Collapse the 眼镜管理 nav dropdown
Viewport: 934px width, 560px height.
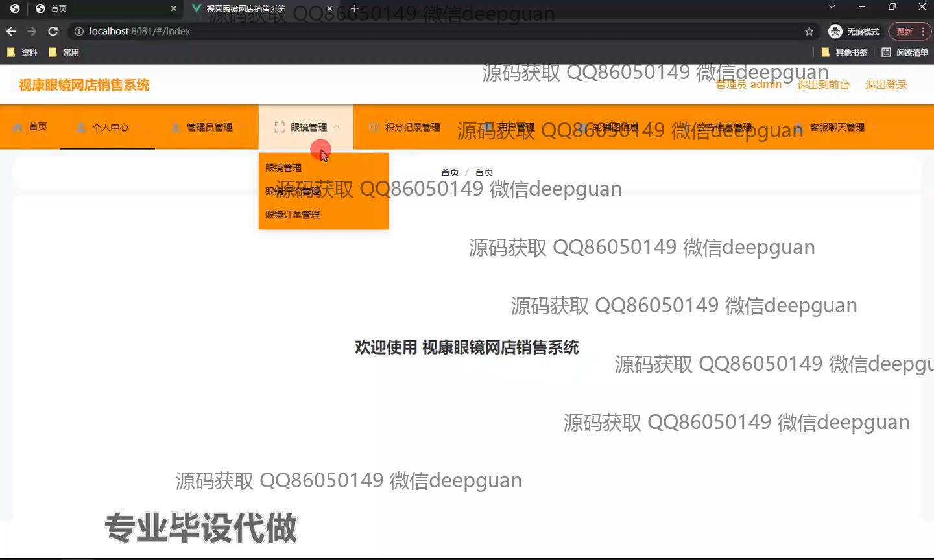tap(306, 127)
